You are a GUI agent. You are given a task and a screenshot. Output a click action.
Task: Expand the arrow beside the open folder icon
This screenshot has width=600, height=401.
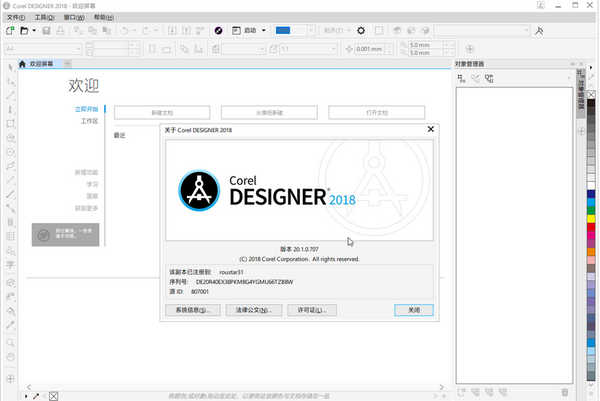tap(34, 31)
